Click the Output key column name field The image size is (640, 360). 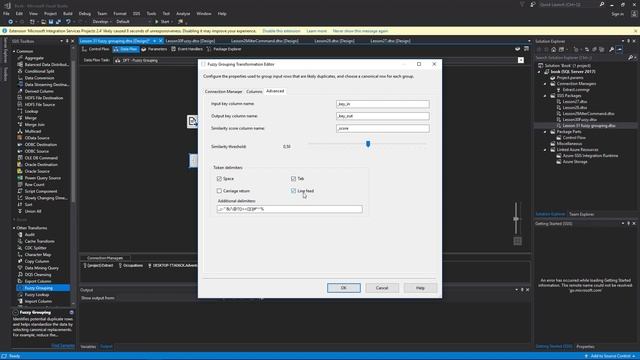coord(382,116)
